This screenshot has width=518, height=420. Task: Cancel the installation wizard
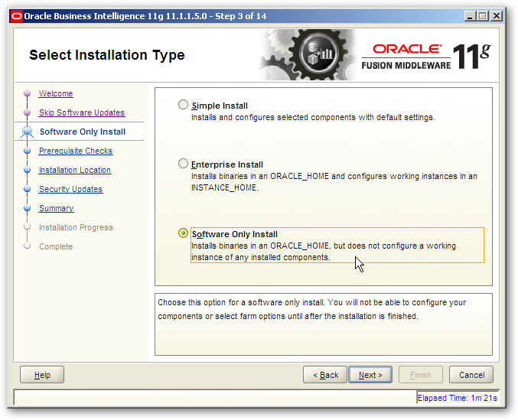(471, 375)
